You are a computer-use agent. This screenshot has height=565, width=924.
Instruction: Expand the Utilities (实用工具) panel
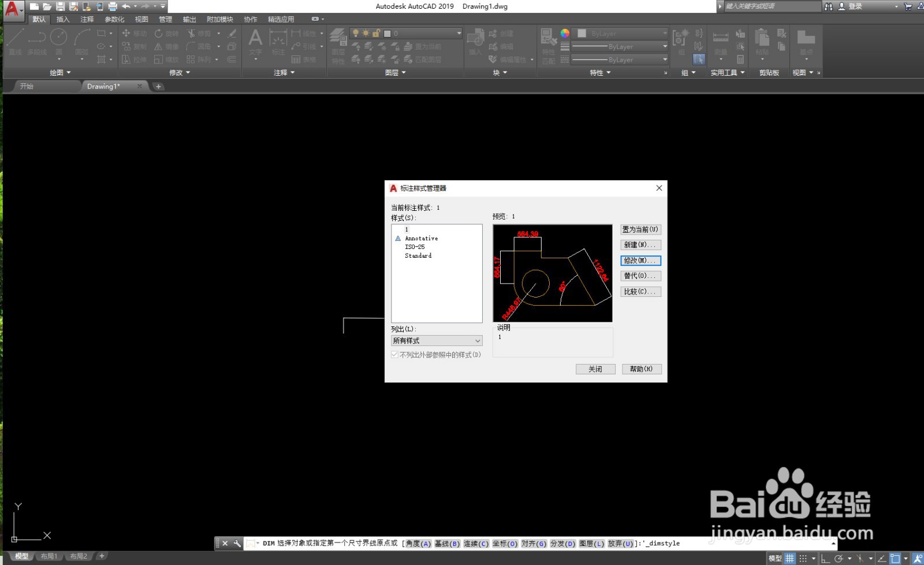728,73
